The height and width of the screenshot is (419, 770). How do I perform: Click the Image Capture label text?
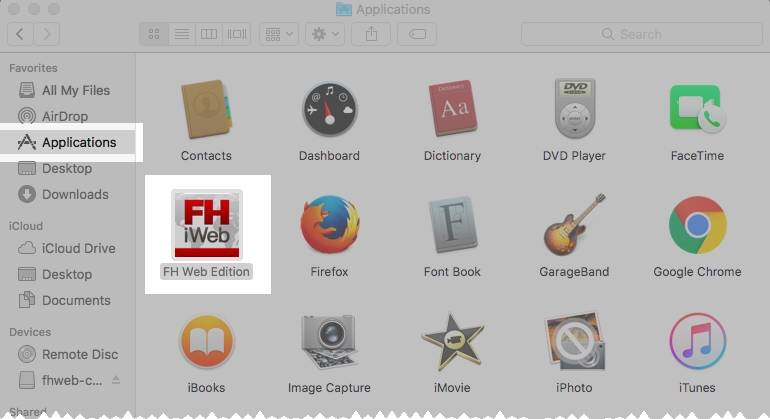pyautogui.click(x=330, y=388)
